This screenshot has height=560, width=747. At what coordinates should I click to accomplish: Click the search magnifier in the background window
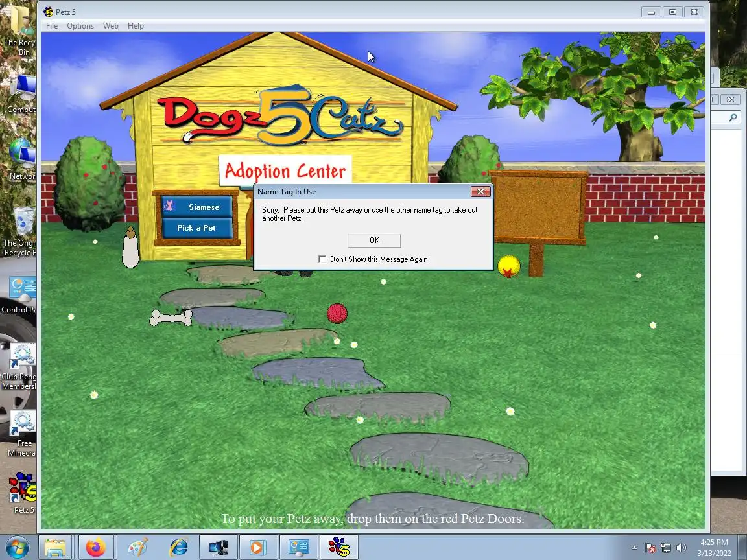(733, 117)
